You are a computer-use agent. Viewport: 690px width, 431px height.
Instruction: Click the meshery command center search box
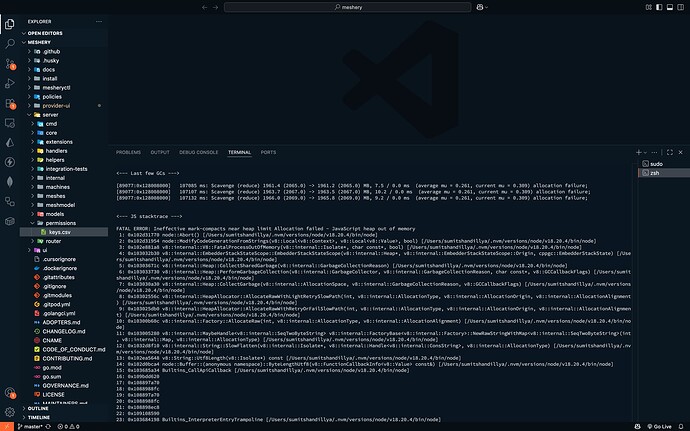tap(347, 7)
